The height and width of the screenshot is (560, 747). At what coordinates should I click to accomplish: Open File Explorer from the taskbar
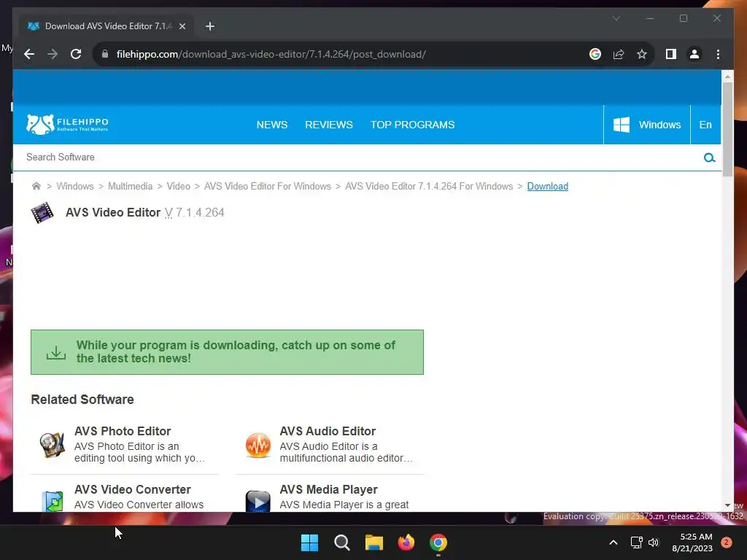374,542
